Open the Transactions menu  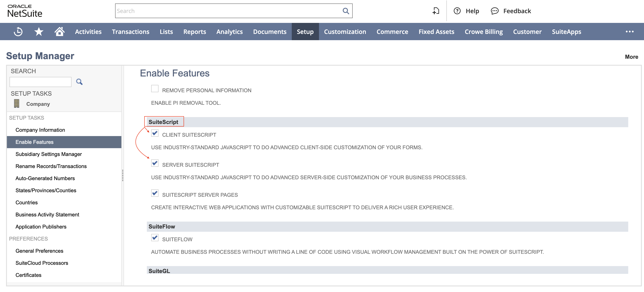tap(130, 32)
